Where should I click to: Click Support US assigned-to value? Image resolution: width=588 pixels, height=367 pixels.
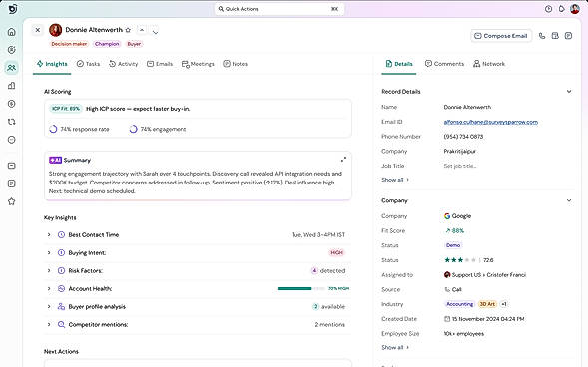(x=485, y=275)
